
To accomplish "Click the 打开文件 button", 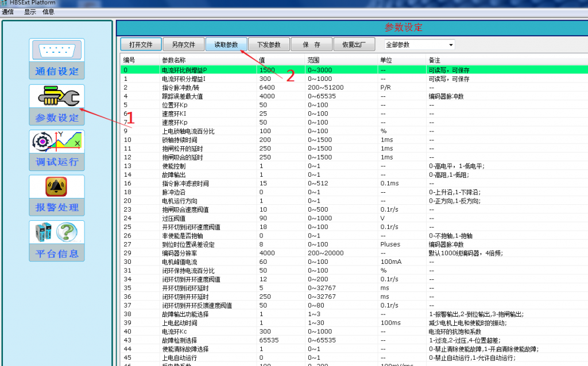I will [141, 45].
